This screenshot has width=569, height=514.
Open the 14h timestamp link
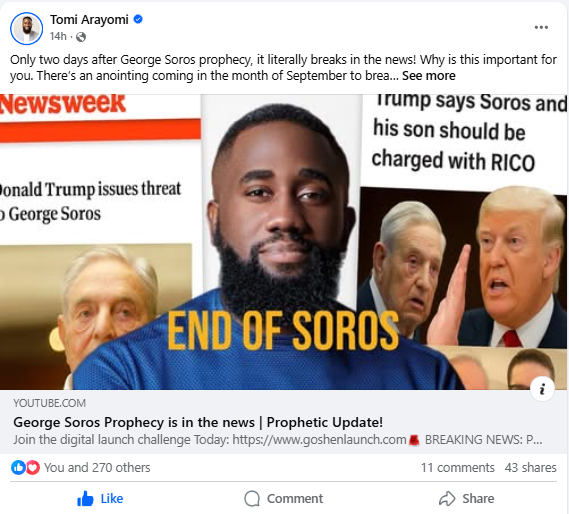(x=58, y=36)
